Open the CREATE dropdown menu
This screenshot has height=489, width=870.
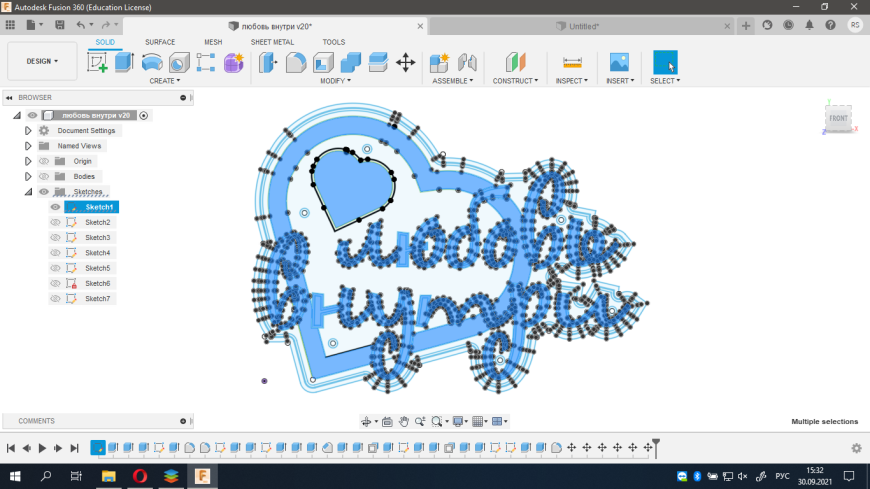pyautogui.click(x=164, y=80)
